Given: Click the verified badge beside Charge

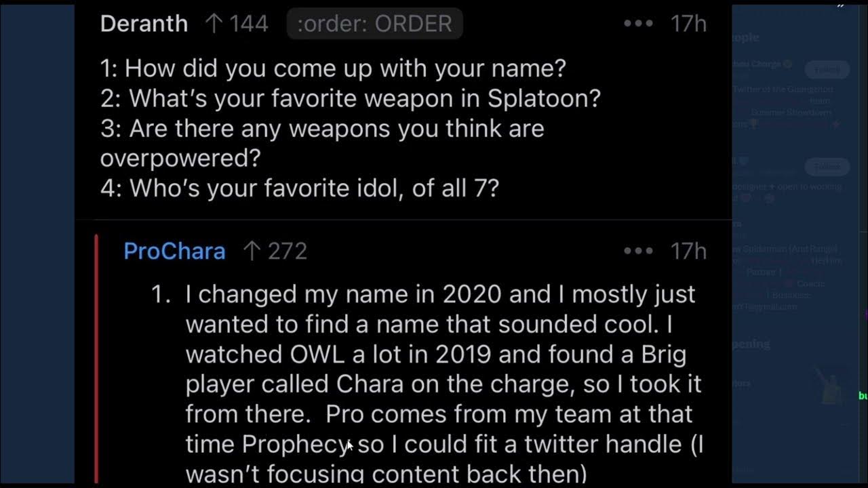Looking at the screenshot, I should (x=787, y=64).
